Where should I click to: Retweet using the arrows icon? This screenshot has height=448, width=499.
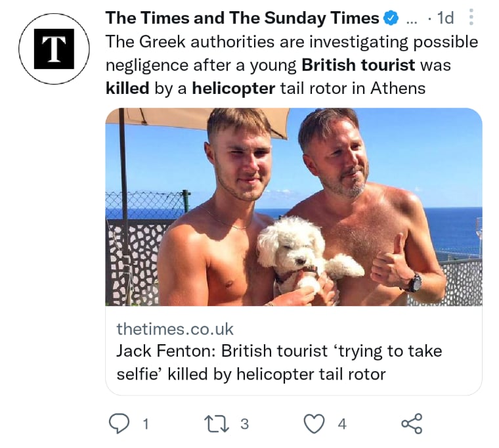tap(218, 424)
